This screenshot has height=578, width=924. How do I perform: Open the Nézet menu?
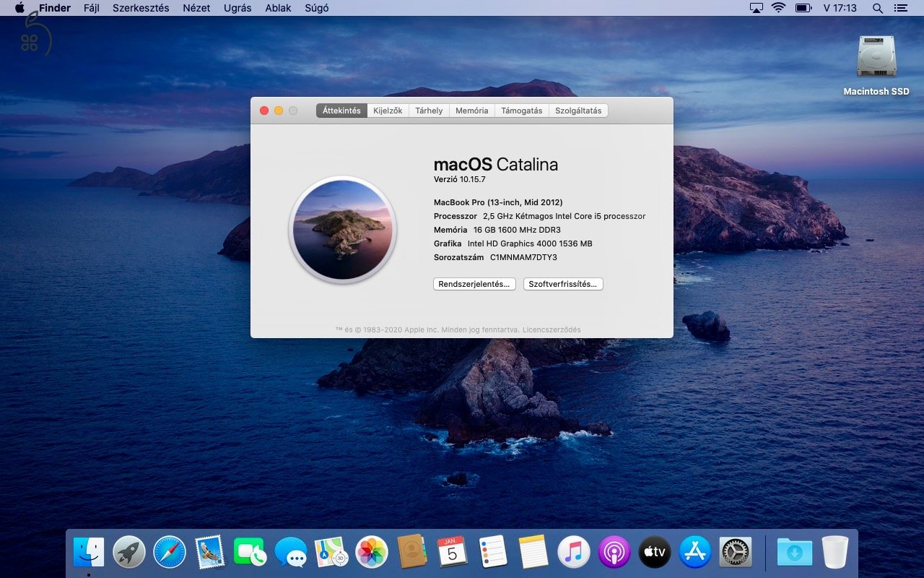tap(196, 8)
